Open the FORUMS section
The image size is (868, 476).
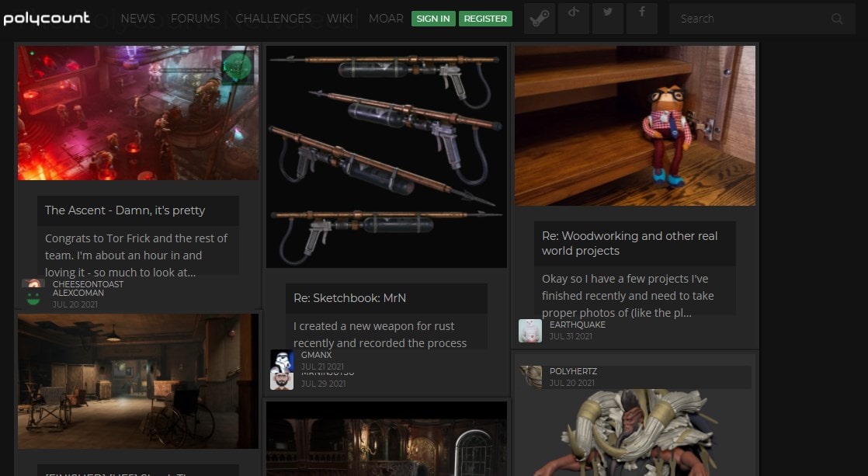tap(196, 18)
